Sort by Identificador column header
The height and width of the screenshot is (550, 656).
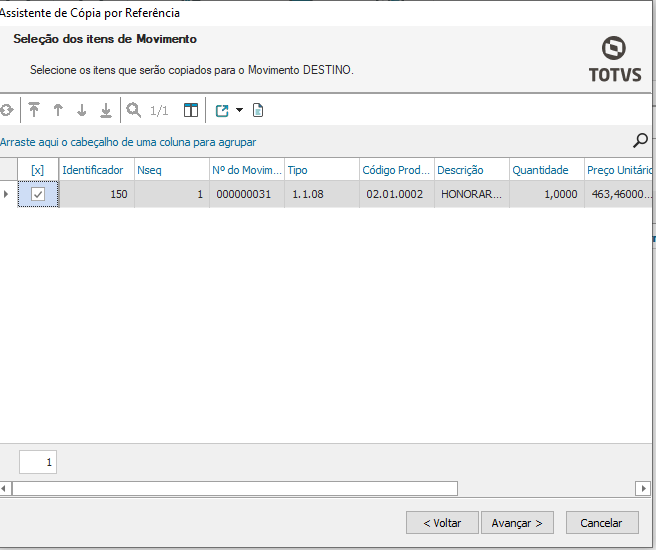tap(93, 170)
